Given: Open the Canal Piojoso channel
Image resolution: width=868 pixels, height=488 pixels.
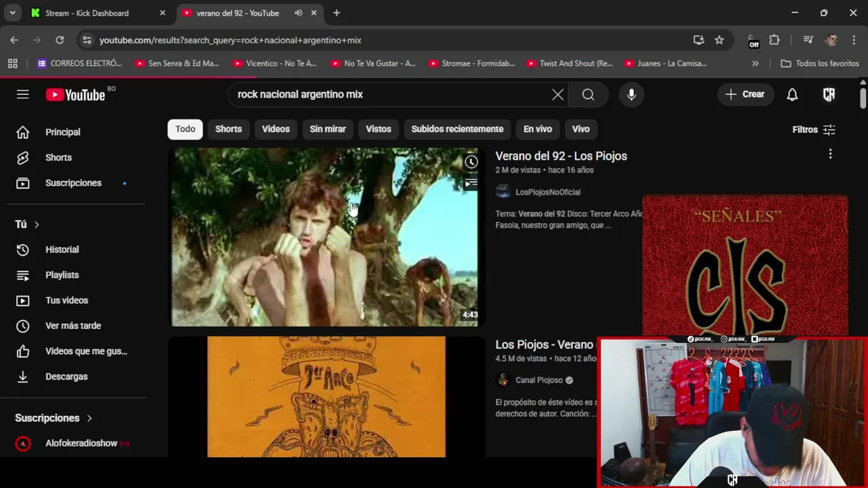Looking at the screenshot, I should click(539, 380).
